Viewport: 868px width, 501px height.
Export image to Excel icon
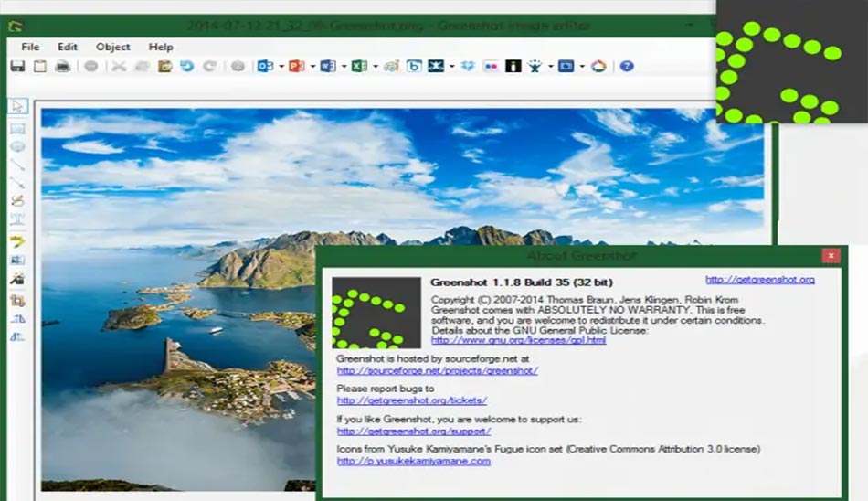[359, 67]
